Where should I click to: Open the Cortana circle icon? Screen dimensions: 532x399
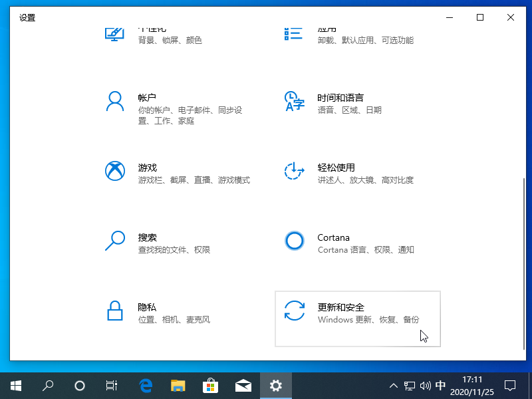pos(294,241)
